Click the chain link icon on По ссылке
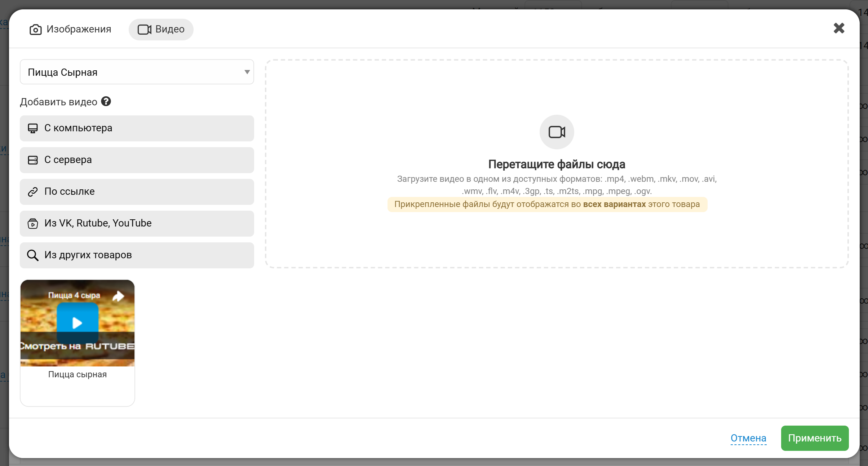The width and height of the screenshot is (868, 466). click(x=33, y=192)
